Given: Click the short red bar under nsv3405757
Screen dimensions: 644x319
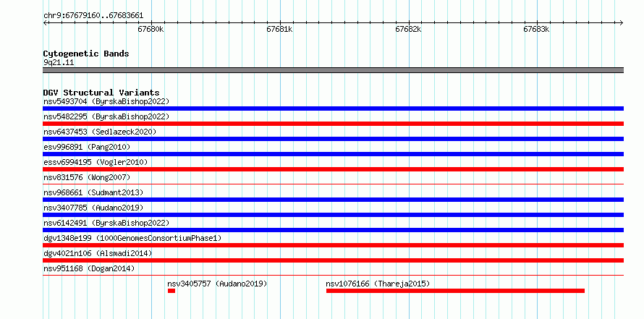Looking at the screenshot, I should pos(171,291).
